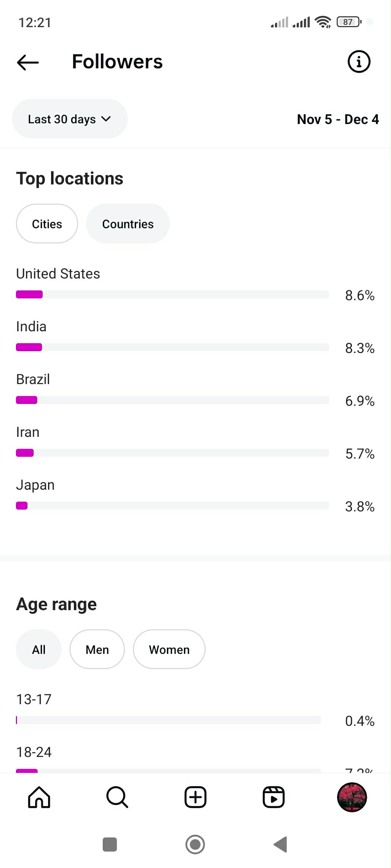Tap the create new post icon
The image size is (391, 868).
pyautogui.click(x=195, y=797)
